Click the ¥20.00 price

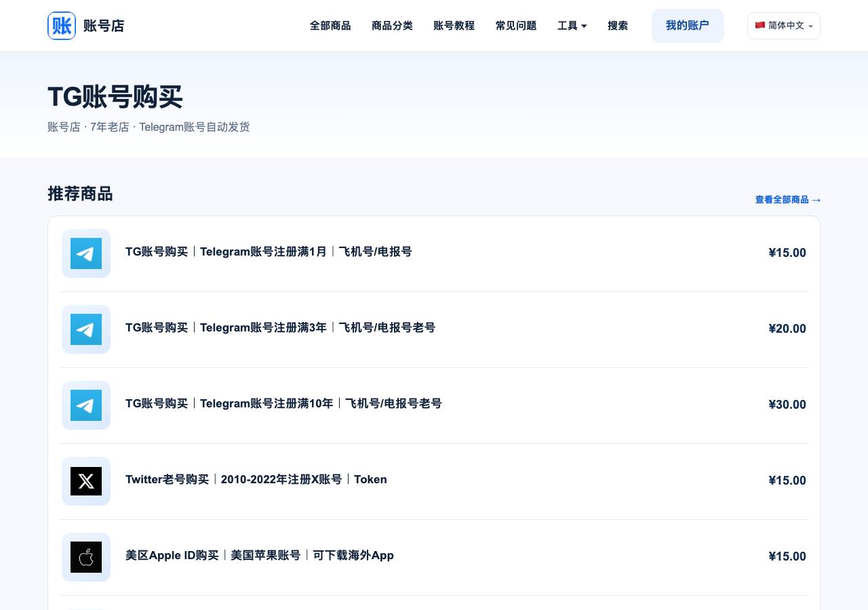click(787, 329)
